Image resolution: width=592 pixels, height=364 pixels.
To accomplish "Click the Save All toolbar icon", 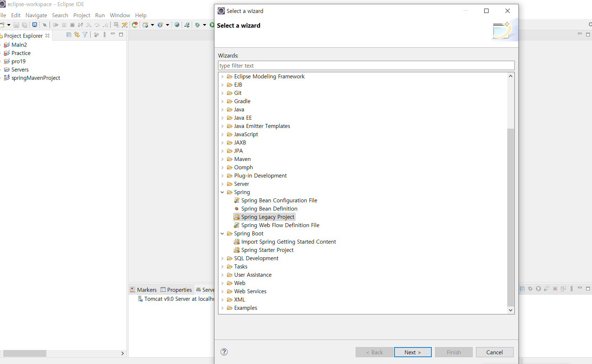I will (x=24, y=25).
